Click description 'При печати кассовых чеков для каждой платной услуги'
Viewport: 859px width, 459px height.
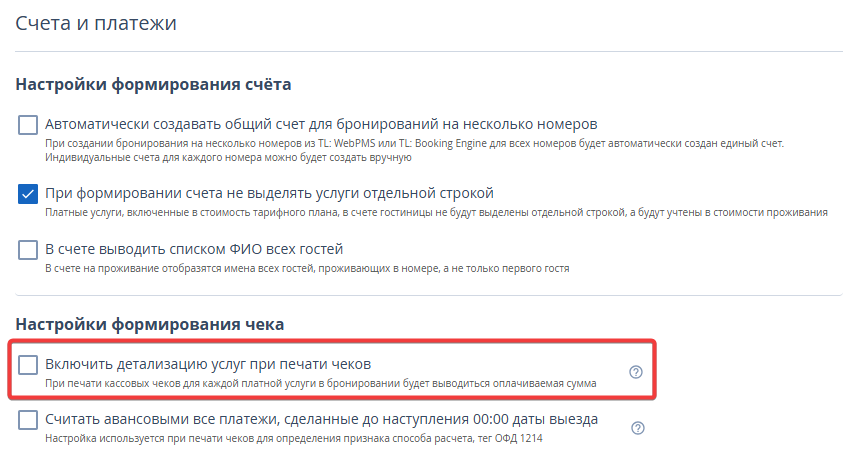[320, 383]
